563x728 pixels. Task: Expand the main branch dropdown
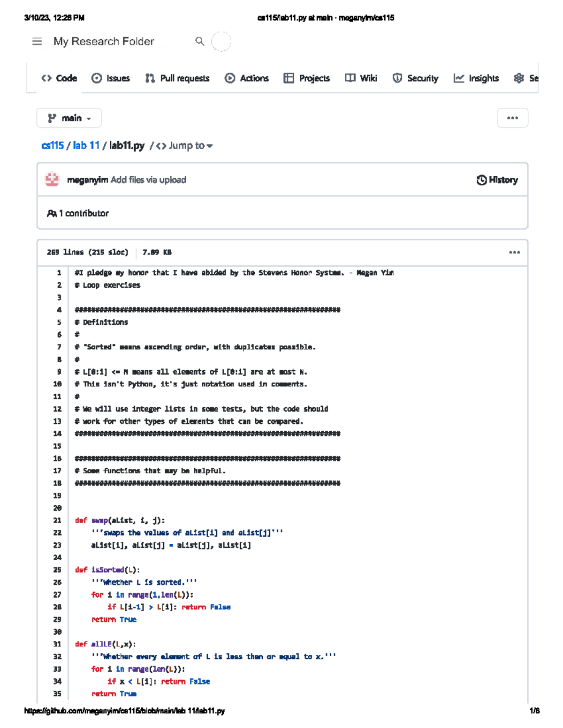(69, 118)
